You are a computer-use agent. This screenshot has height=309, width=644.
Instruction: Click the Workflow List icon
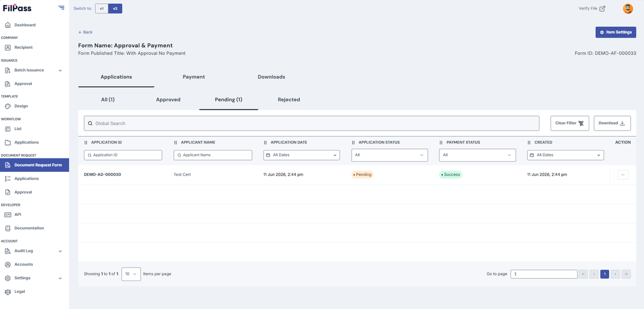click(x=8, y=129)
